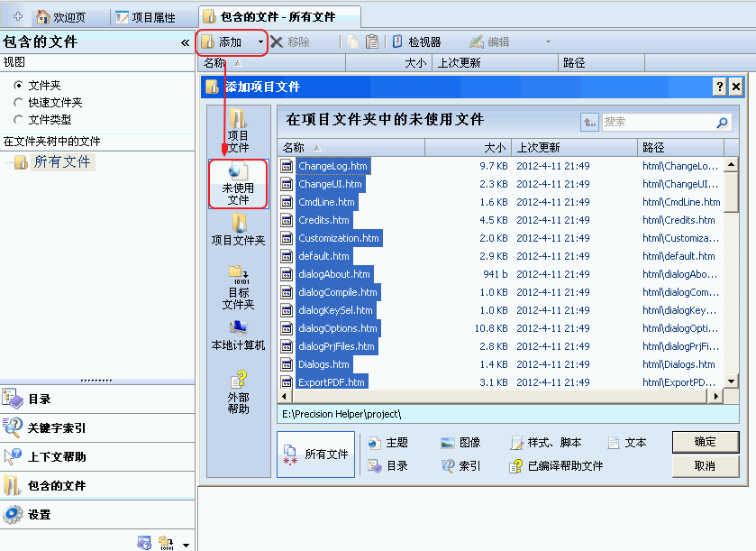Open the Add (添加) dropdown arrow
The height and width of the screenshot is (551, 756).
(260, 42)
